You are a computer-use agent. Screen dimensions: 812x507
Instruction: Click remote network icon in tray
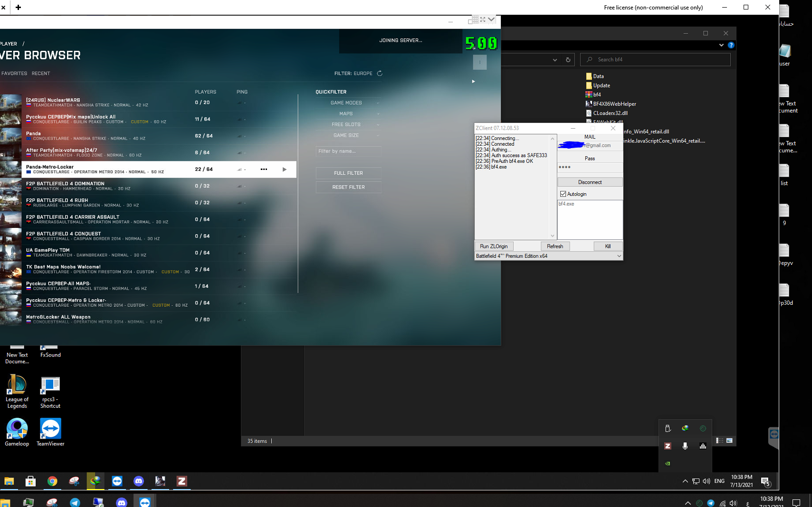pyautogui.click(x=696, y=481)
